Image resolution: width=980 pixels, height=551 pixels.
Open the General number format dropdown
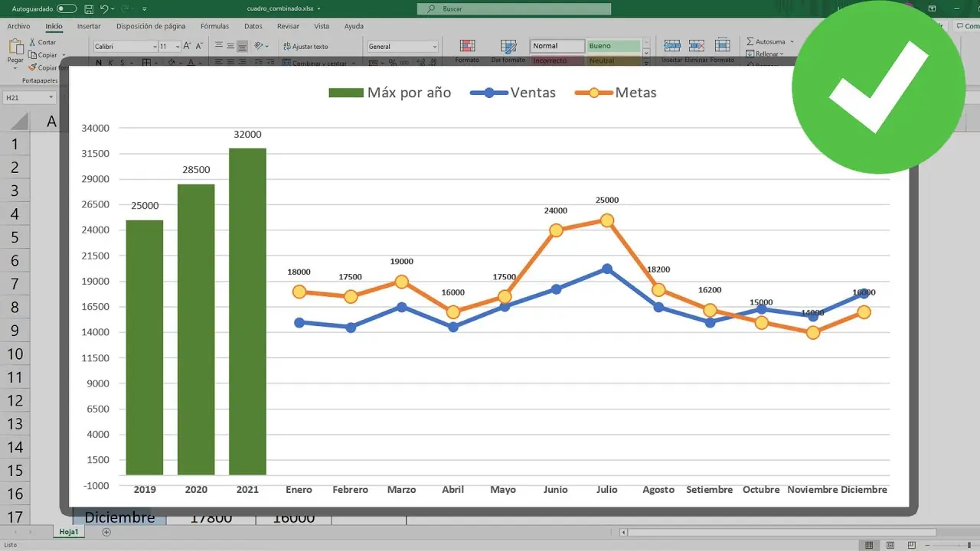[433, 46]
